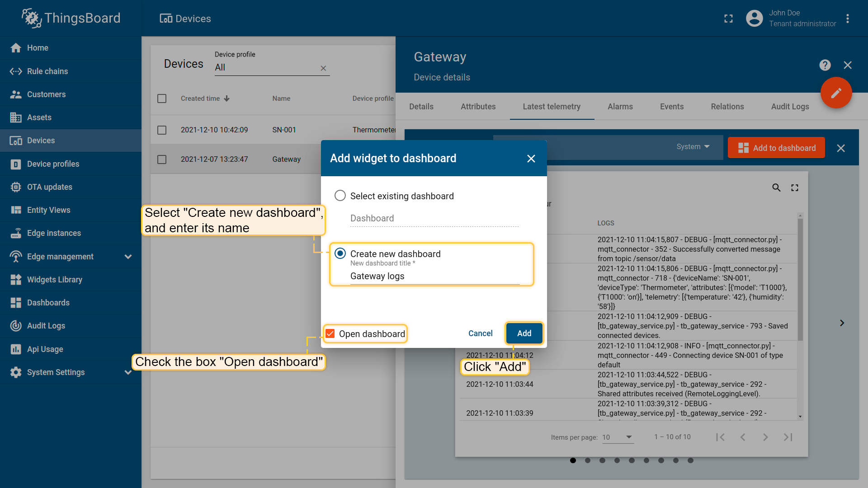Close the Add widget dialog

(531, 159)
